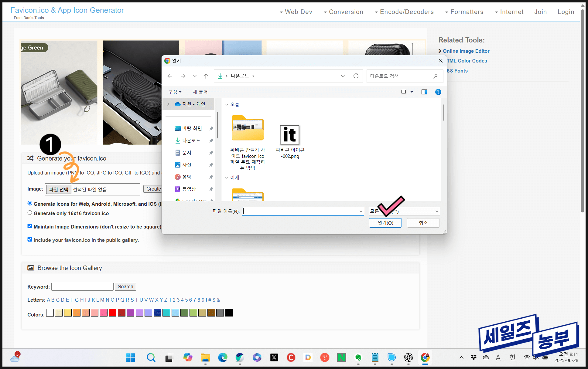
Task: Open the Online Image Editor link
Action: pyautogui.click(x=466, y=51)
